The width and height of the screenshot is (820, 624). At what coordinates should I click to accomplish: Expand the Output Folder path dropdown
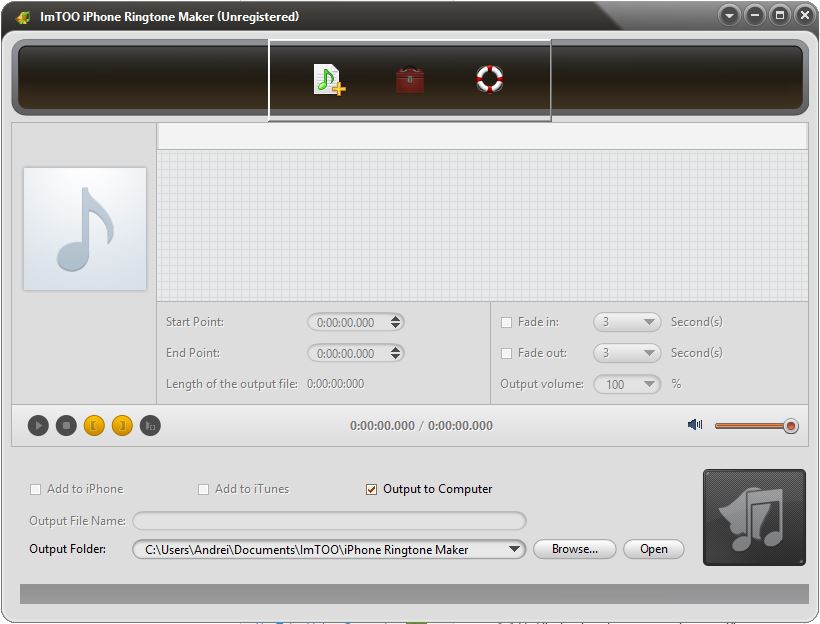click(515, 549)
